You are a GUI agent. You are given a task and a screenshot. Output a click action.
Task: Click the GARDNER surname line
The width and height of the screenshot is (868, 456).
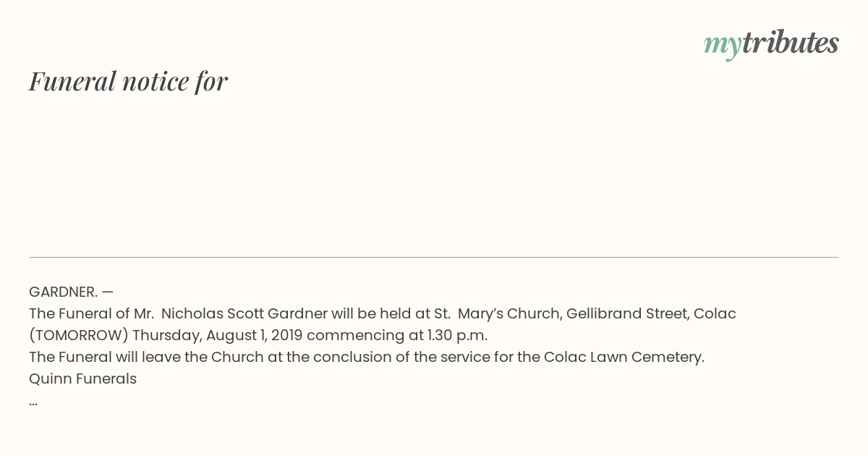click(x=71, y=292)
